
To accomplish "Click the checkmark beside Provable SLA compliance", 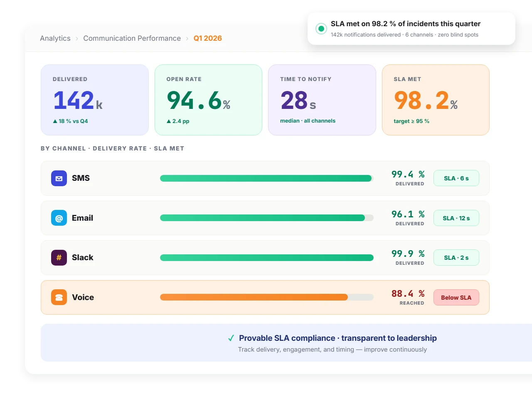I will (231, 338).
